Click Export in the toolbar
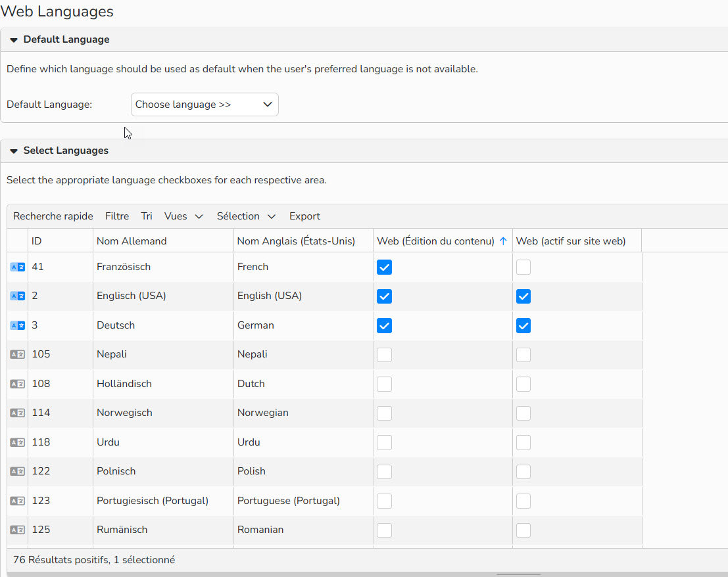 coord(304,216)
